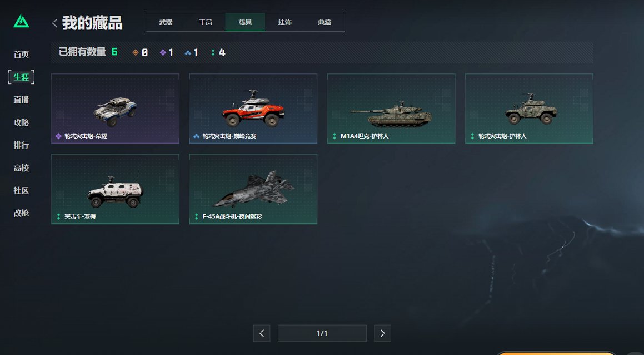Open the 典藏 tab
The image size is (644, 355).
click(x=325, y=22)
